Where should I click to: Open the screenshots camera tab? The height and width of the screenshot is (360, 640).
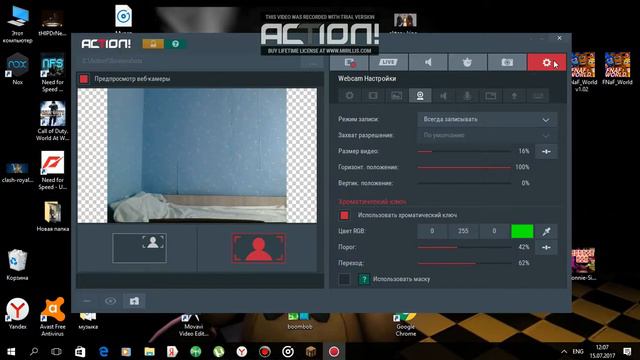507,62
